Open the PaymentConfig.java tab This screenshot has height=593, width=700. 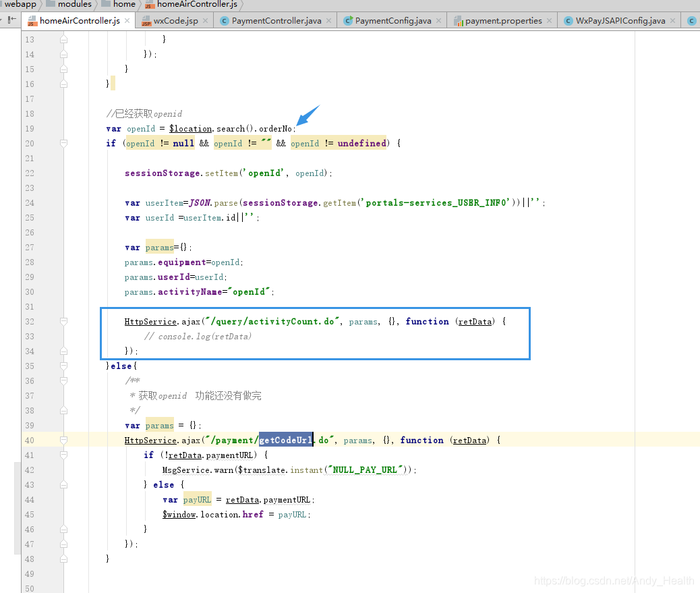tap(393, 20)
